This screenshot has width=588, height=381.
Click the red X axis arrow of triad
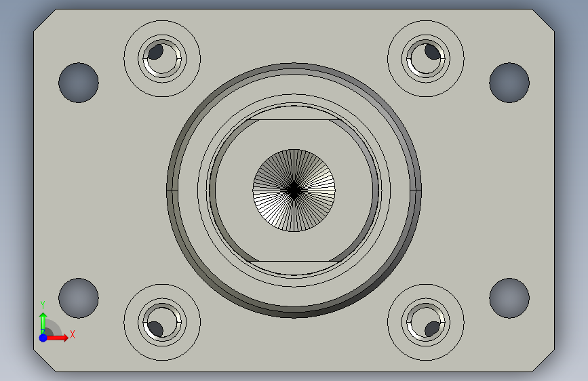pos(58,338)
